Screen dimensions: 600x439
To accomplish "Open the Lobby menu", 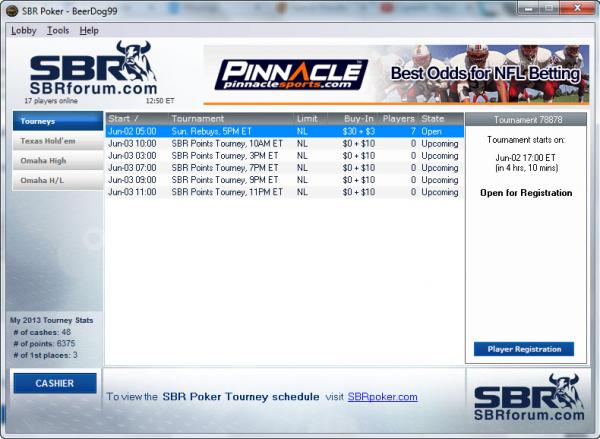I will coord(23,30).
